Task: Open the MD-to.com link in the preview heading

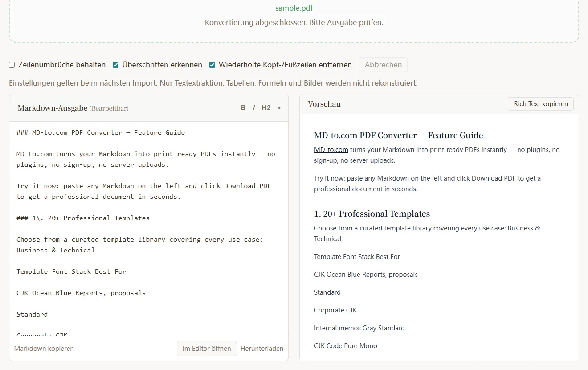Action: [x=335, y=136]
